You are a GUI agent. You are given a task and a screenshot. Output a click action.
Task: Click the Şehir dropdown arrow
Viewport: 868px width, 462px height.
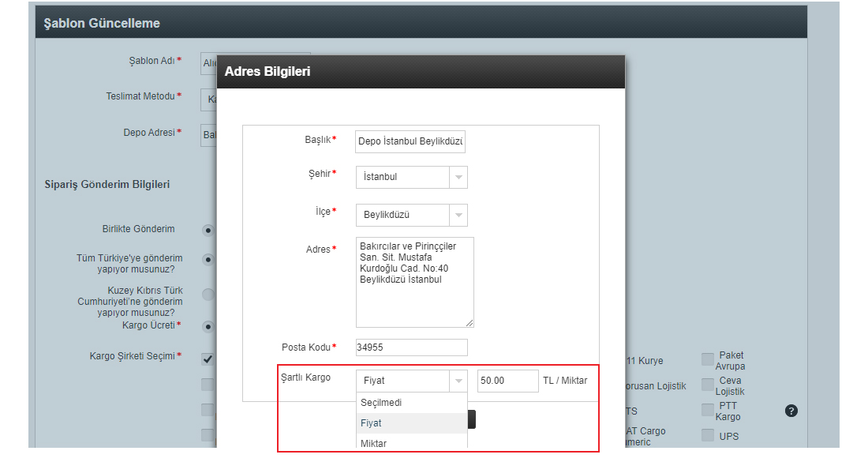[x=458, y=177]
